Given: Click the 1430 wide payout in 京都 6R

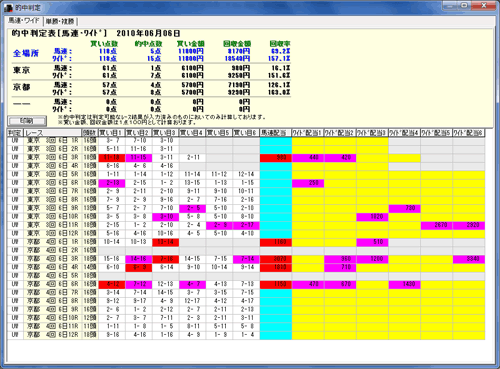Looking at the screenshot, I should pos(404,284).
